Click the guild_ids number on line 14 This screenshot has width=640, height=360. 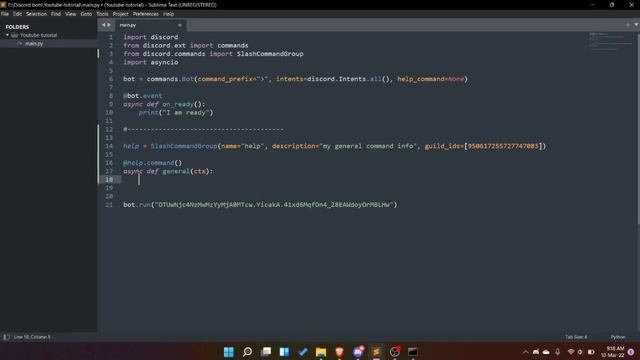[503, 146]
